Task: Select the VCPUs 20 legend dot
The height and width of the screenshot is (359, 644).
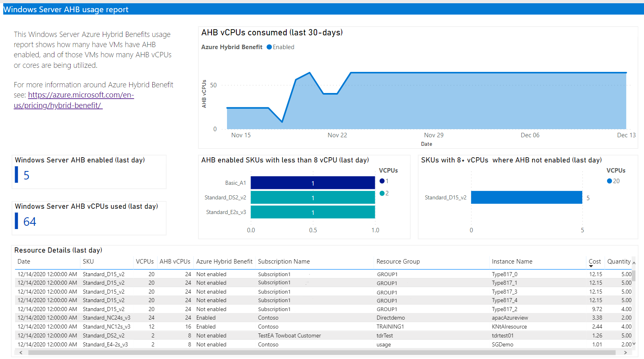Action: coord(609,181)
